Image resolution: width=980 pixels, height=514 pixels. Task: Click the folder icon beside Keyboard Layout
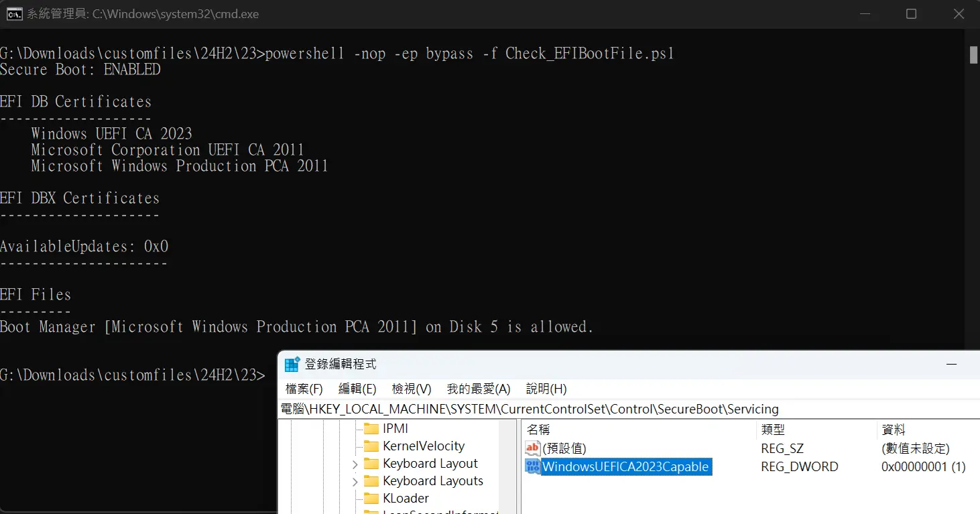tap(371, 464)
